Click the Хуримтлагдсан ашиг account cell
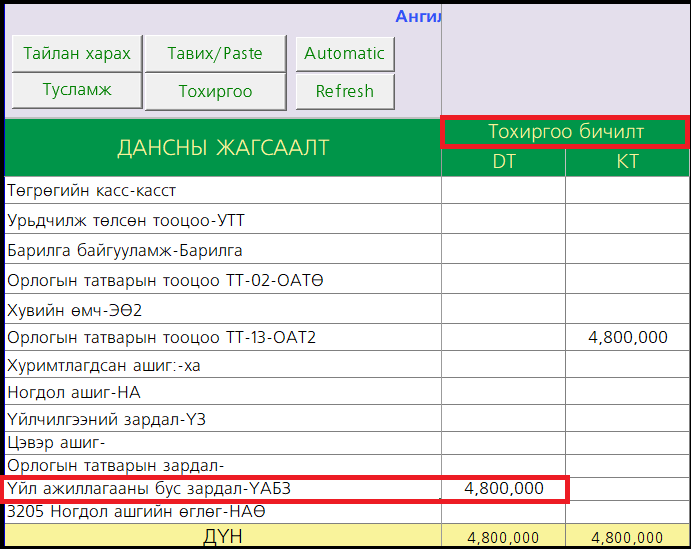691x549 pixels. tap(222, 366)
